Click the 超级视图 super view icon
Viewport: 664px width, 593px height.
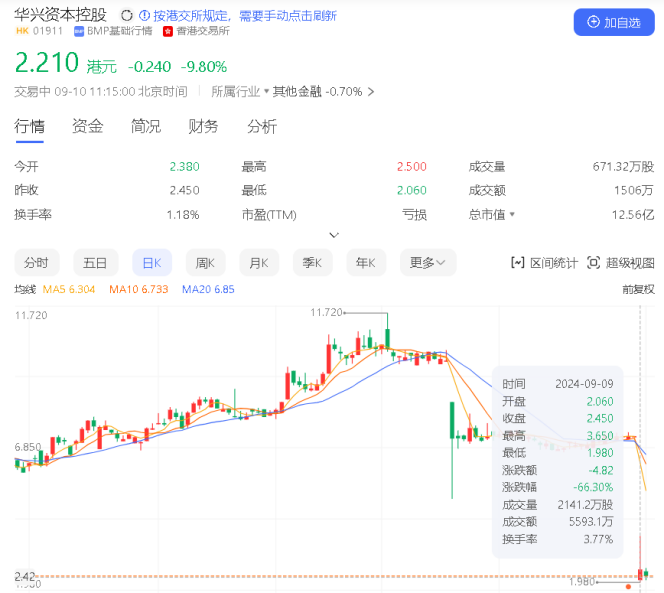tap(593, 263)
